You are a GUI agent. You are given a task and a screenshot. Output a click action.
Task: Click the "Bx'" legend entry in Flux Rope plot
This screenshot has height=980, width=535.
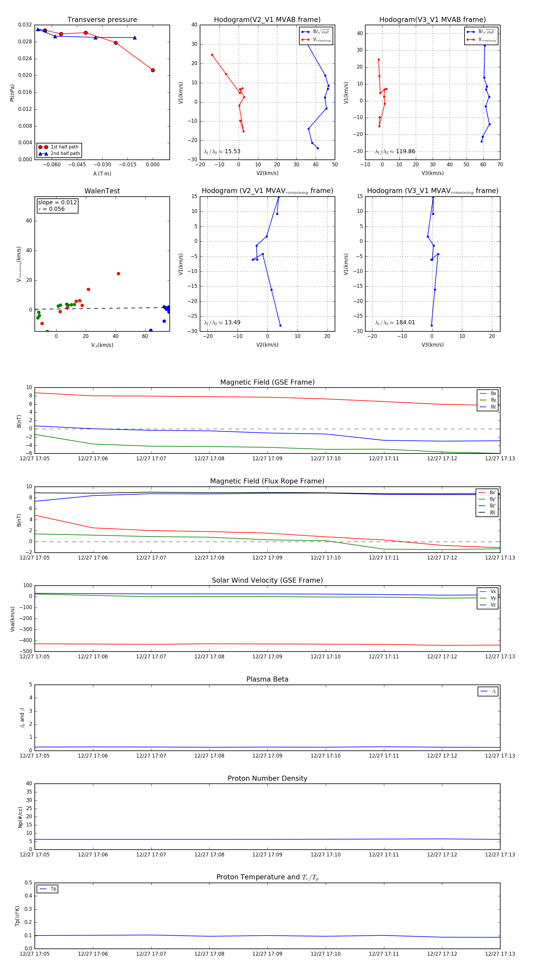[487, 493]
